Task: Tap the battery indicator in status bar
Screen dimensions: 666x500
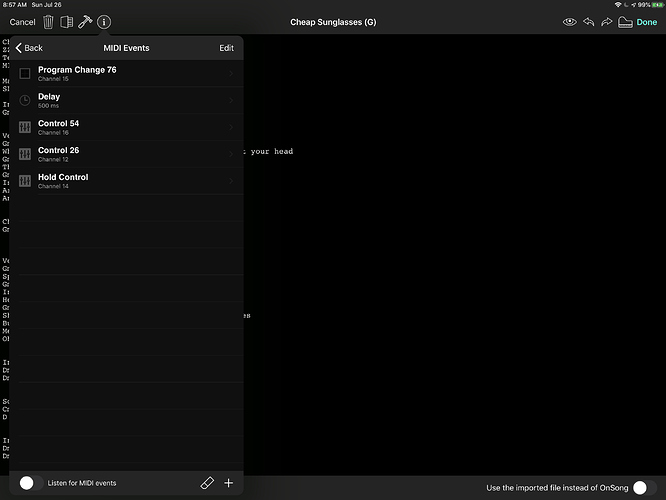Action: (658, 5)
